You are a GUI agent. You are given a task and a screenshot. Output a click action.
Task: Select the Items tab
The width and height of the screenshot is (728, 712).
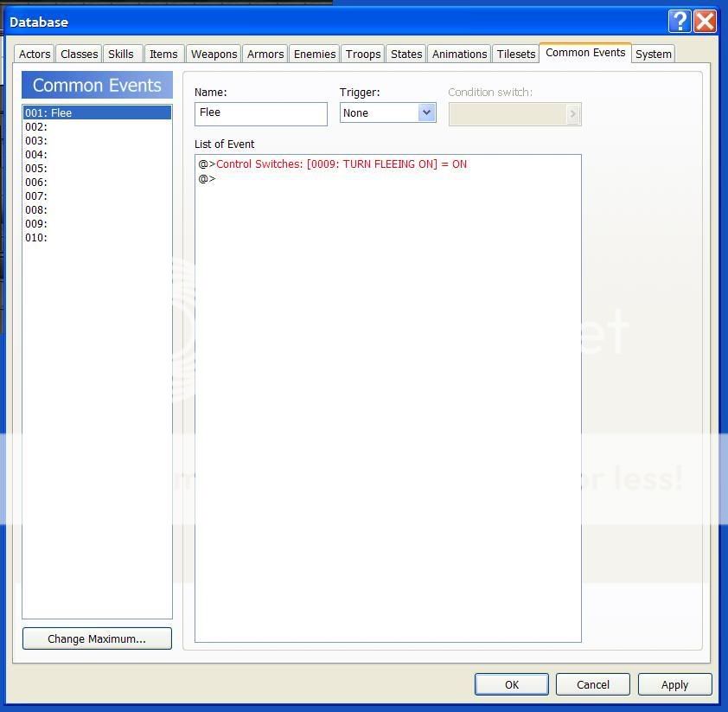(x=163, y=54)
